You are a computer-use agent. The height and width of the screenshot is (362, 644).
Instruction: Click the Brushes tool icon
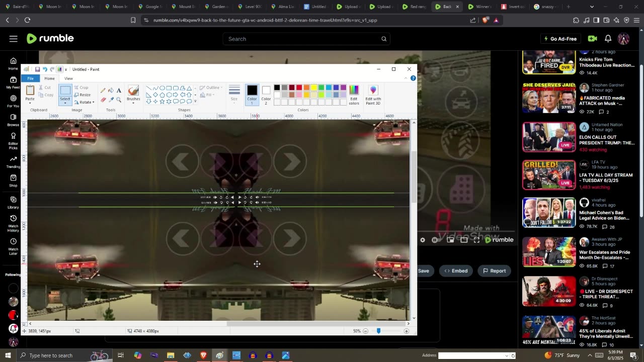click(133, 90)
